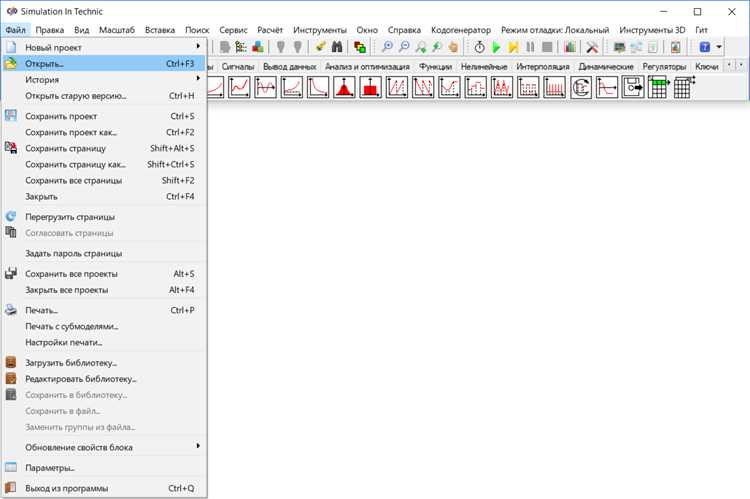The width and height of the screenshot is (750, 499).
Task: Select the plain grid table block icon
Action: click(x=684, y=87)
